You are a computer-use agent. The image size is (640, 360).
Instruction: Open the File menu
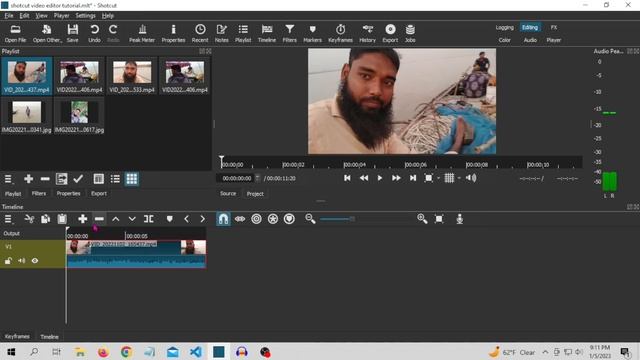tap(9, 16)
